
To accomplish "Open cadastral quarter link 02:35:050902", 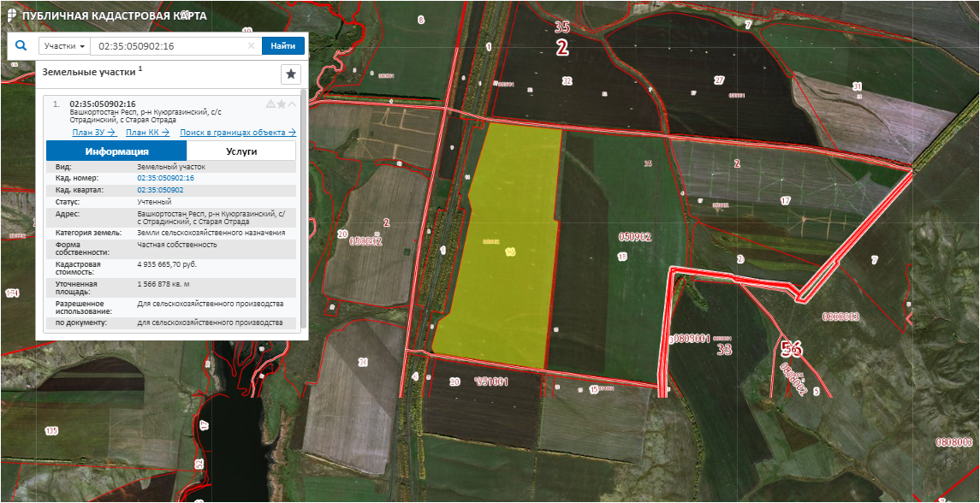I will coord(160,190).
